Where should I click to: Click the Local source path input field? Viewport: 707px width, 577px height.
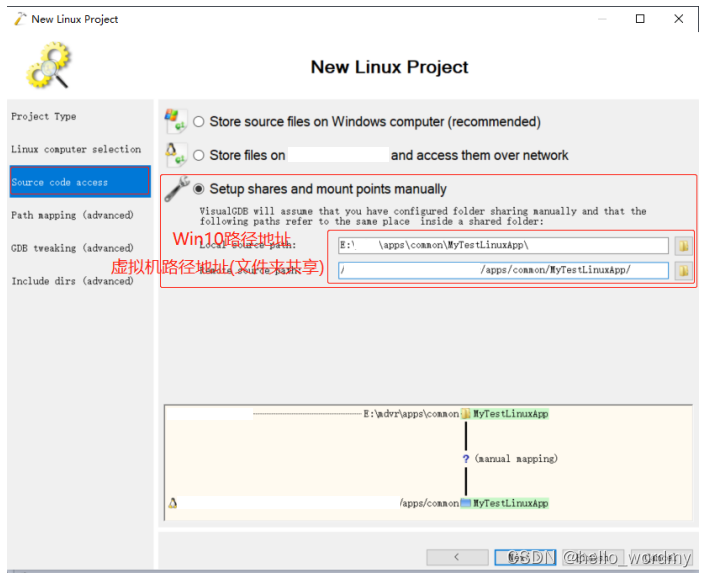pos(503,246)
